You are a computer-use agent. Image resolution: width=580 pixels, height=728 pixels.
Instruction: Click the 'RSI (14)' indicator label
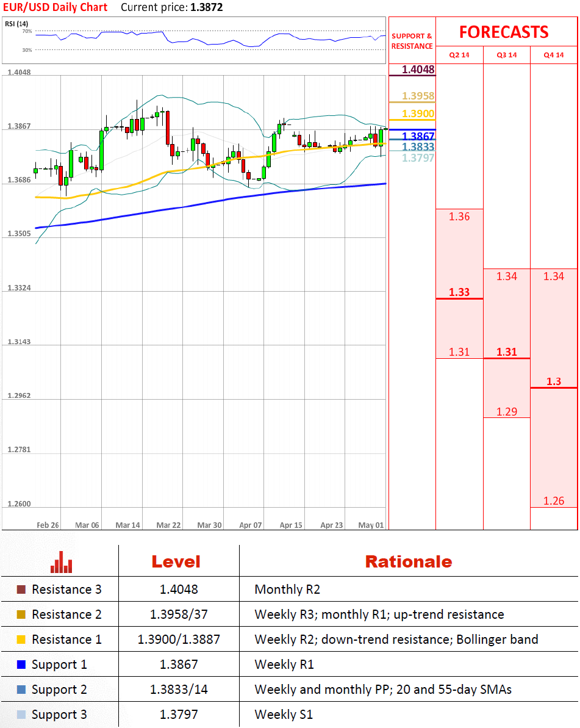(x=16, y=24)
